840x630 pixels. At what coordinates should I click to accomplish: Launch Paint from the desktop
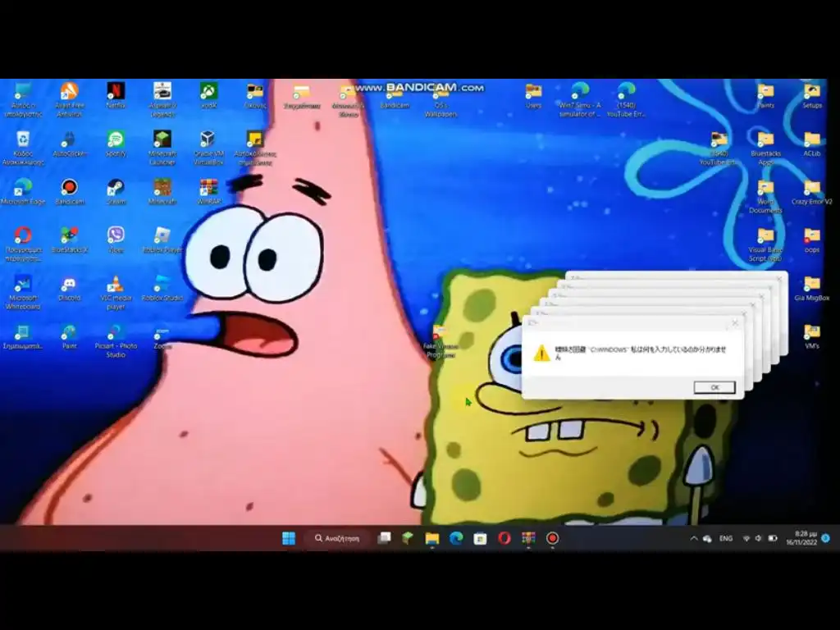70,336
